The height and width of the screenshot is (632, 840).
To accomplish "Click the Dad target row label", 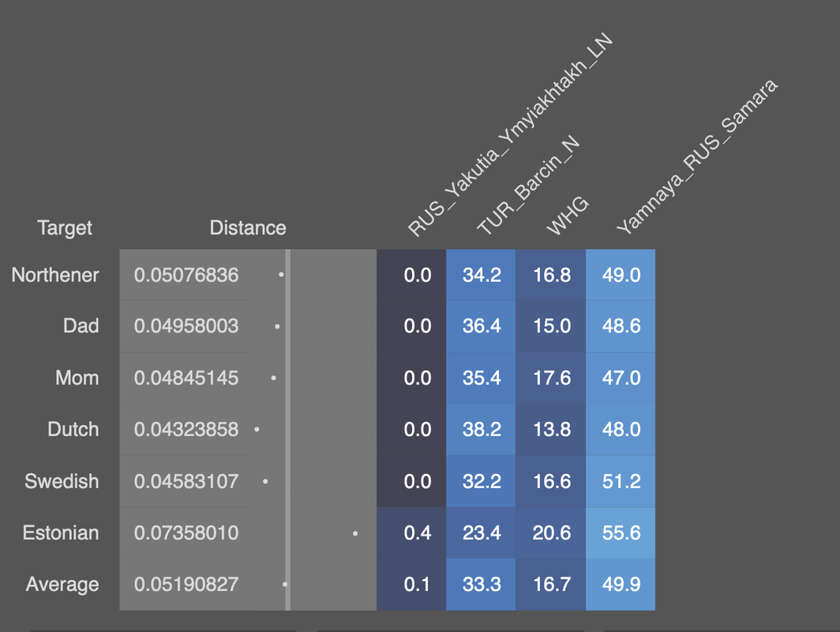I will 81,326.
